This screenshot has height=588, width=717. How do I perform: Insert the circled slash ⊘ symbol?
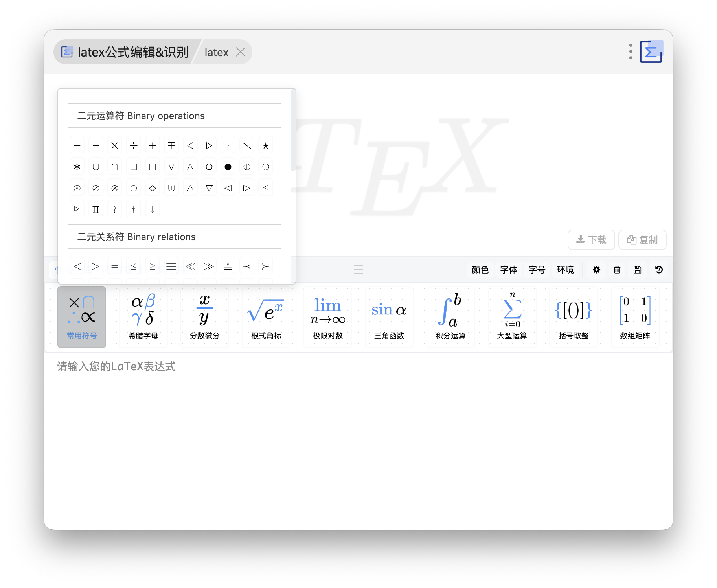tap(96, 188)
